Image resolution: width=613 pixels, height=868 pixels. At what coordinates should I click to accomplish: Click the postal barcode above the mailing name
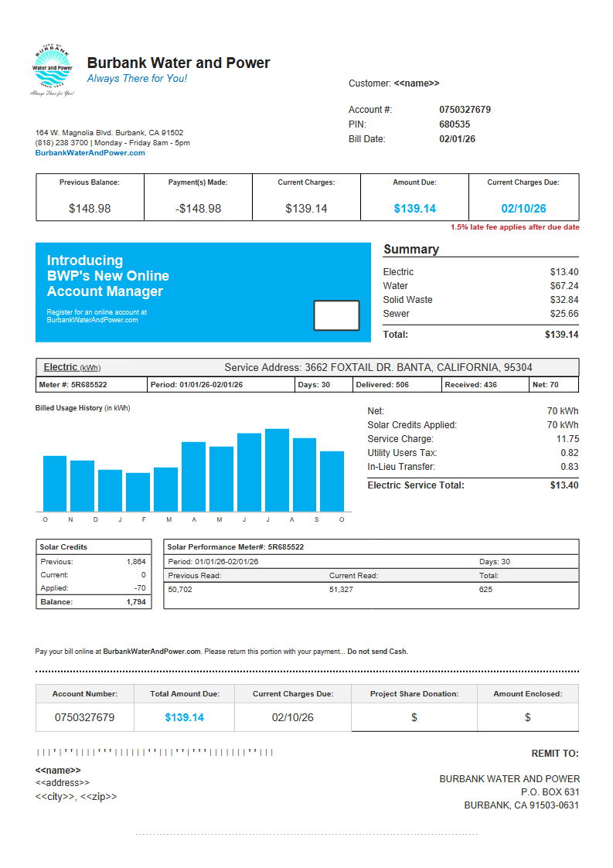155,752
